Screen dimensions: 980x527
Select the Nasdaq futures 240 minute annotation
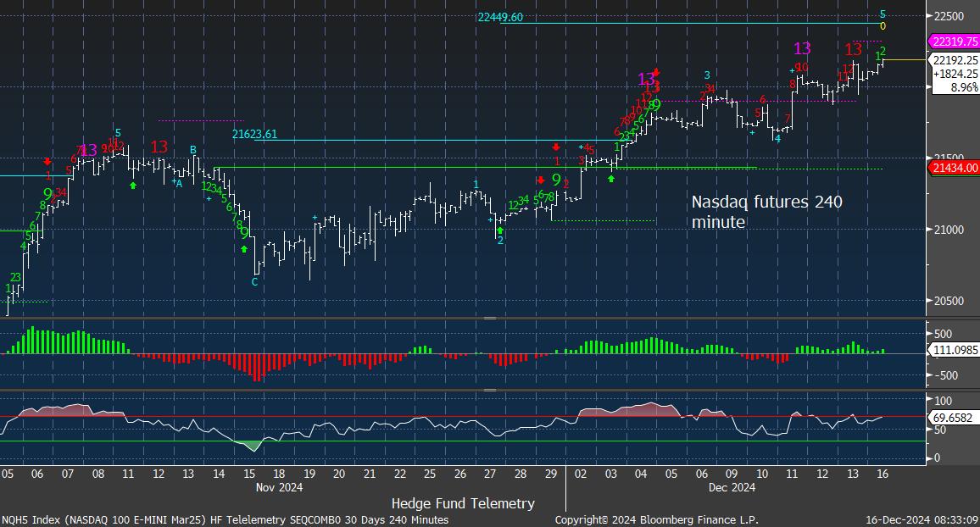tap(766, 212)
